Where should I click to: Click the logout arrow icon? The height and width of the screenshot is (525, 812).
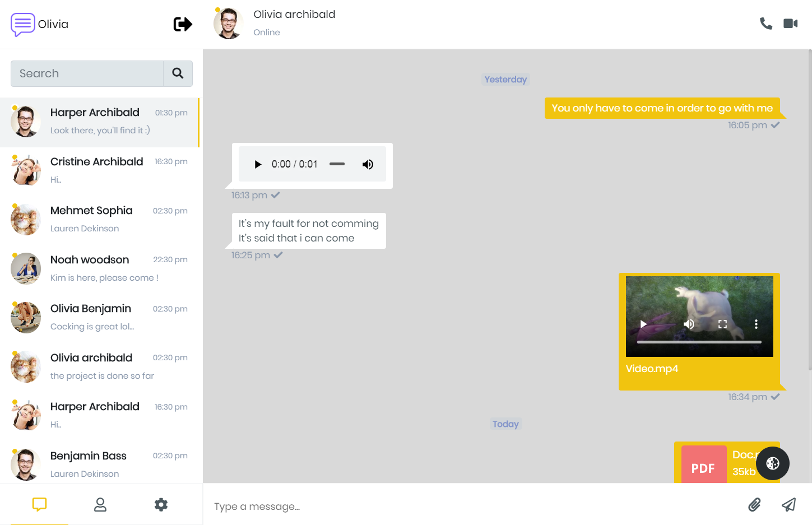click(183, 24)
